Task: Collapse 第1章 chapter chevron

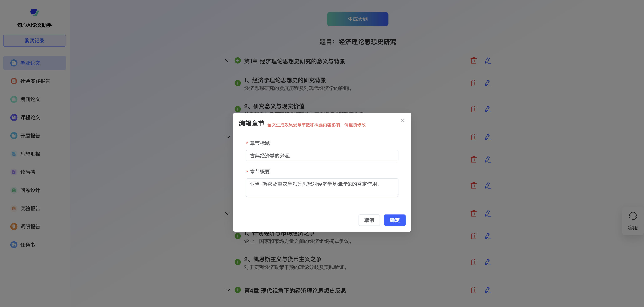Action: click(x=228, y=61)
